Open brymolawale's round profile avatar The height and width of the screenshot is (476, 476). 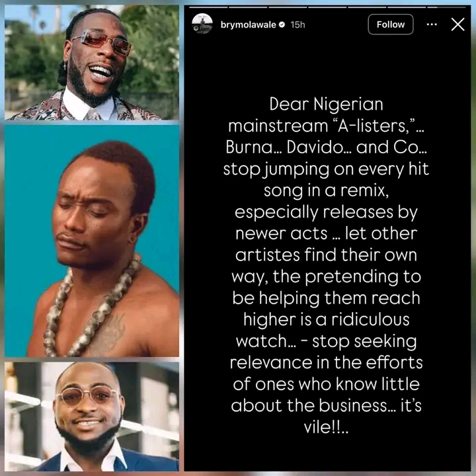click(202, 23)
